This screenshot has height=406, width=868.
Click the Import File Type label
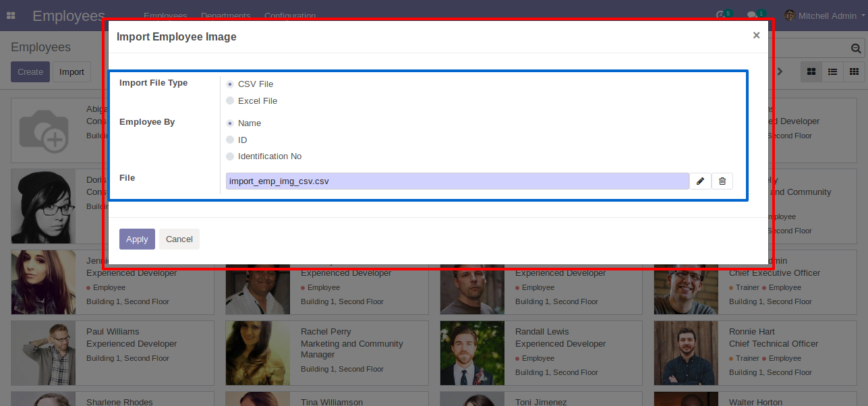pyautogui.click(x=154, y=83)
